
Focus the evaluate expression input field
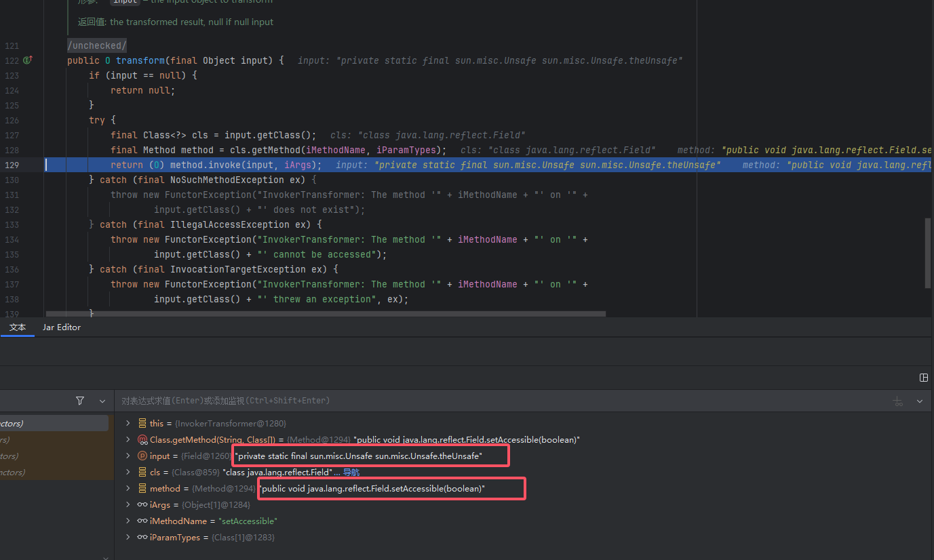click(501, 401)
